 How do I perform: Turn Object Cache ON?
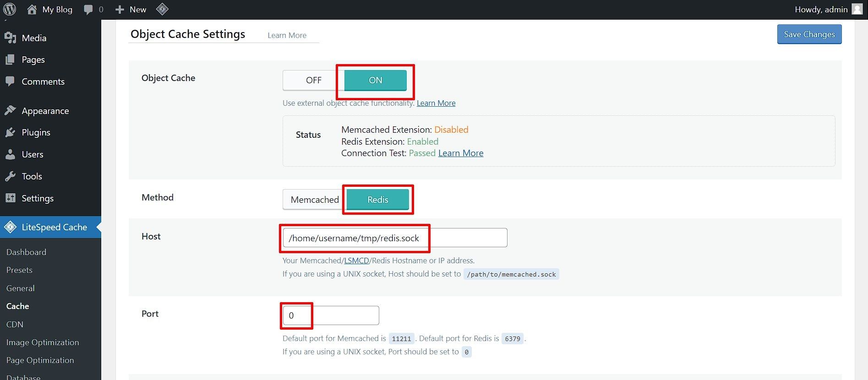tap(375, 80)
